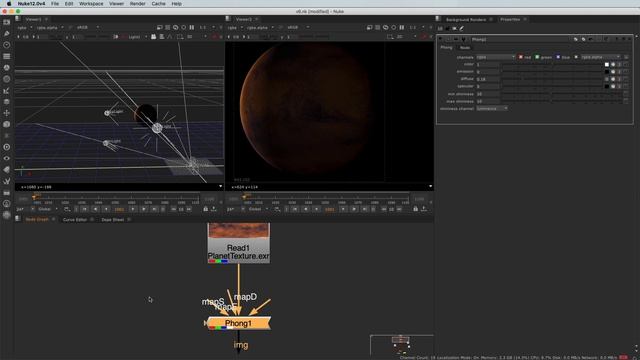Open the Filter nodes toolbar icon
Viewport: 640px width, 360px height.
pos(7,79)
